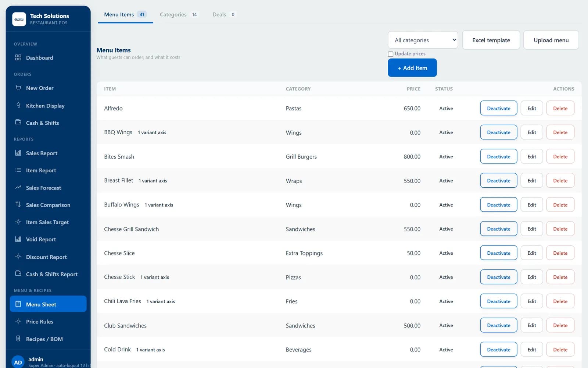
Task: Delete the Chili Lava Fries item
Action: (560, 301)
